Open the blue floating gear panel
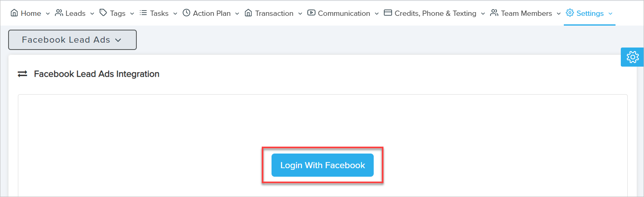 [633, 57]
